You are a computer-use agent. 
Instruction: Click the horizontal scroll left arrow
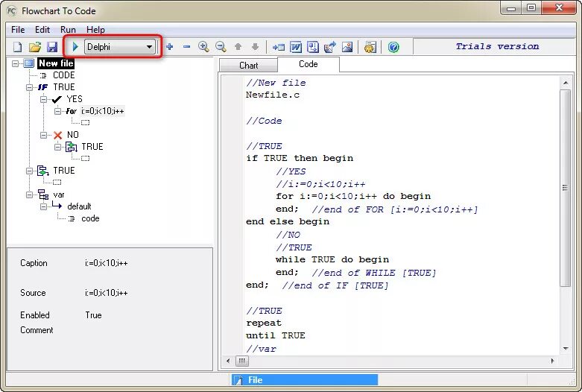click(228, 361)
